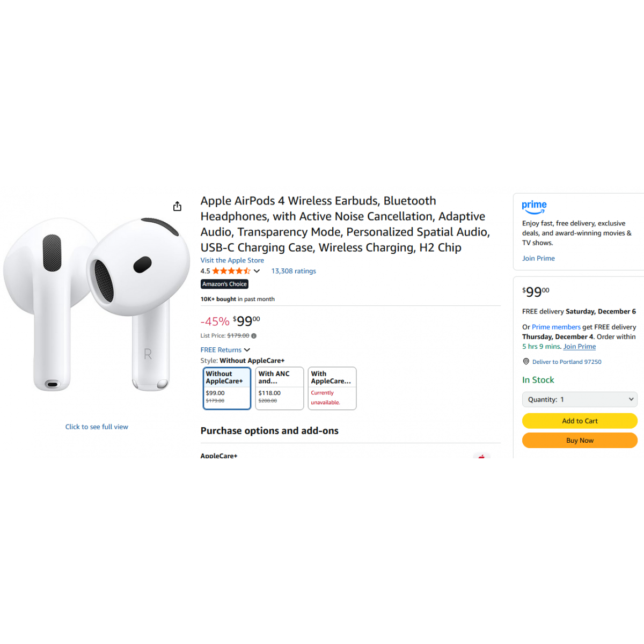The image size is (644, 644).
Task: Click the Add to Cart button
Action: point(580,421)
